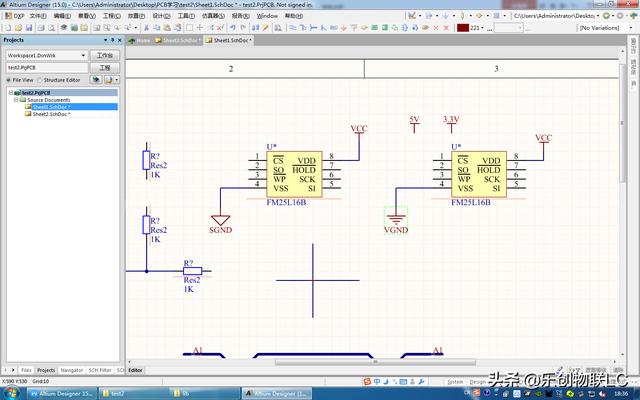This screenshot has width=640, height=400.
Task: Select the File View radio button
Action: [8, 80]
